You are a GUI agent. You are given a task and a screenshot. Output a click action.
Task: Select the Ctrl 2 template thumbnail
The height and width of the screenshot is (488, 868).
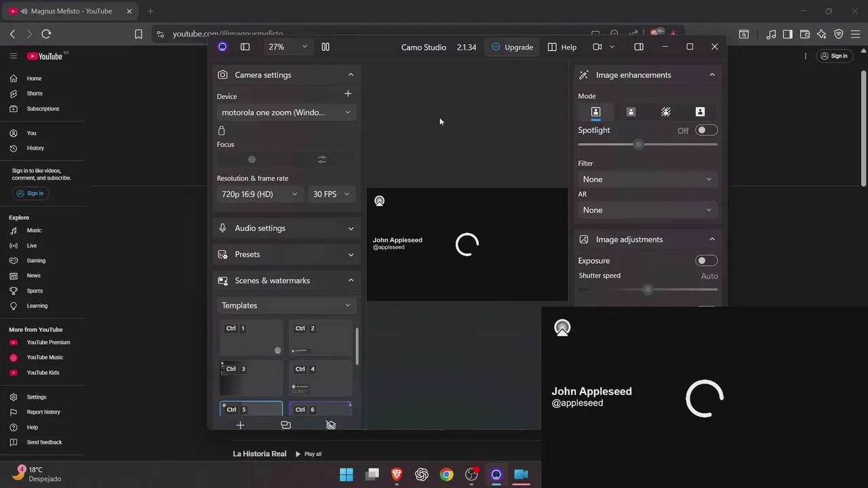click(x=320, y=338)
